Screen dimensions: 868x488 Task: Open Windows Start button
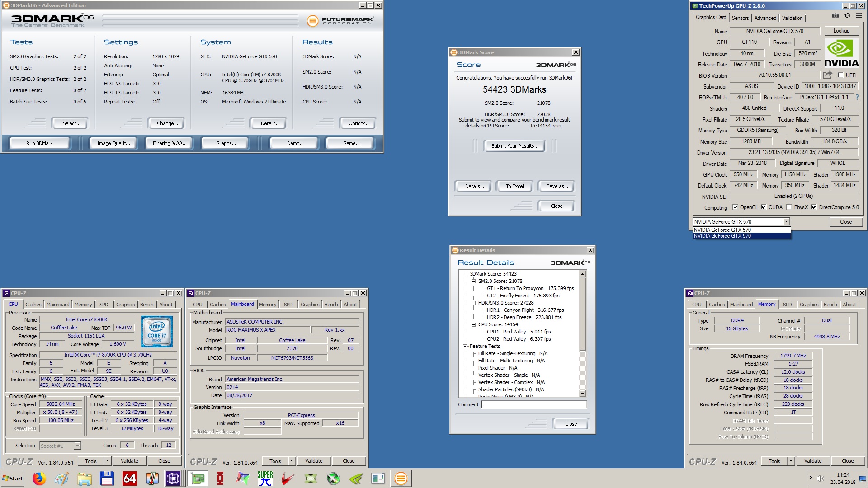coord(13,479)
